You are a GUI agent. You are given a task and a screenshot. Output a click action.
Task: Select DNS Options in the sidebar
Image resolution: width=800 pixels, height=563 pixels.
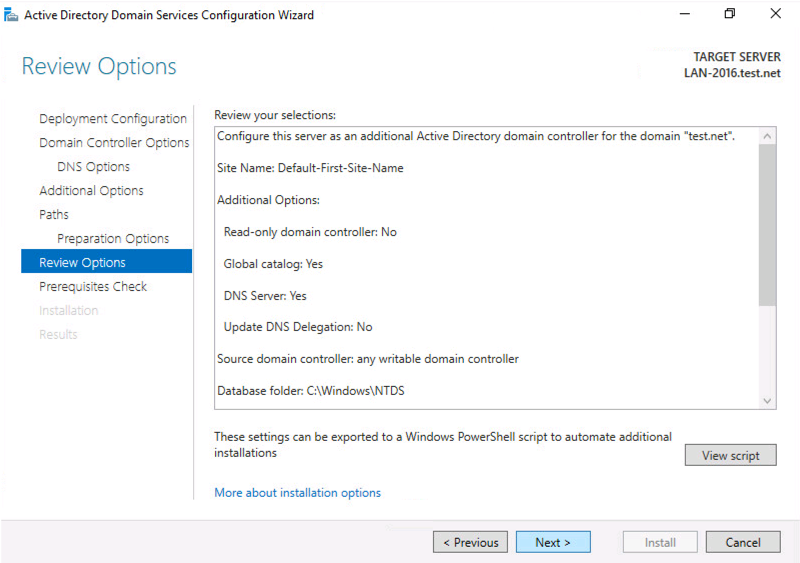[93, 166]
